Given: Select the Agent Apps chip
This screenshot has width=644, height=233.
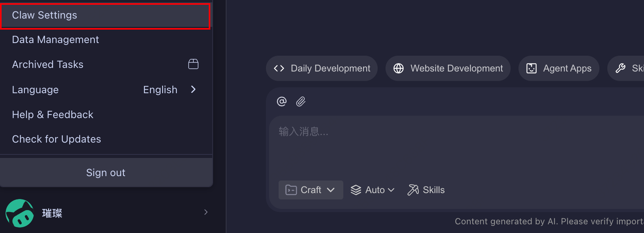Looking at the screenshot, I should click(559, 68).
